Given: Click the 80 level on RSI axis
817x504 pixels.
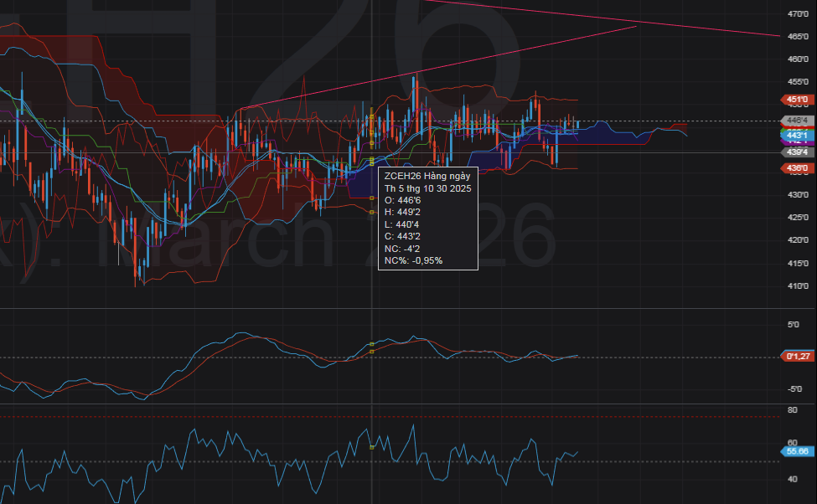Looking at the screenshot, I should pyautogui.click(x=792, y=410).
